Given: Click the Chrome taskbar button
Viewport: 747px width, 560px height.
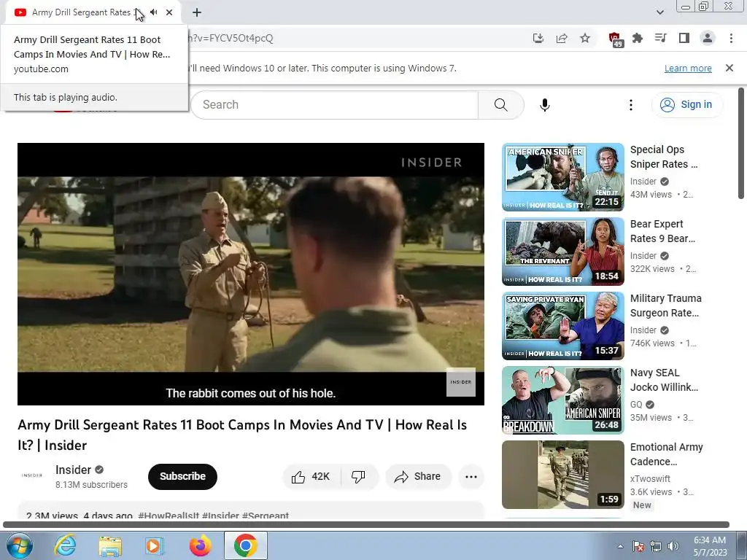Looking at the screenshot, I should [x=245, y=545].
